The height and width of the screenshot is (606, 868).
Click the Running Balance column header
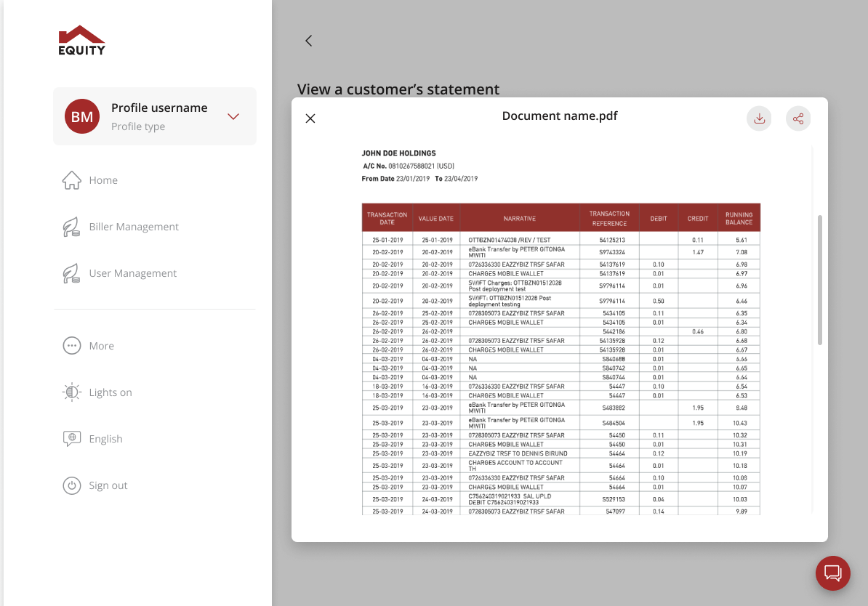(x=739, y=218)
